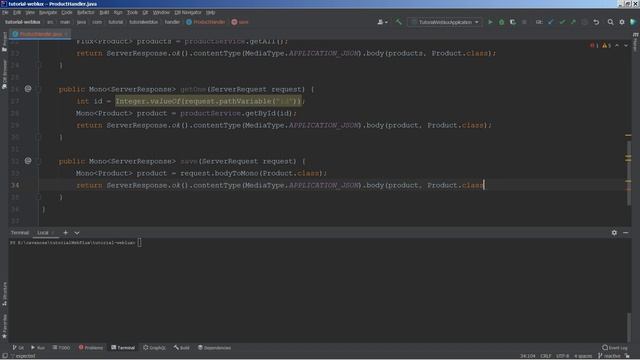Collapse the save method fold marker
This screenshot has width=640, height=360.
coord(39,161)
